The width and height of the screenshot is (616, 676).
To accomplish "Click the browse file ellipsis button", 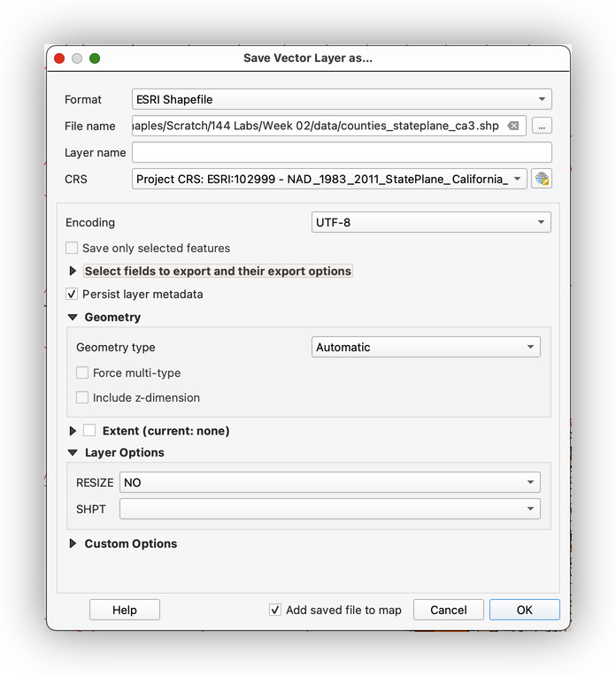I will coord(542,126).
